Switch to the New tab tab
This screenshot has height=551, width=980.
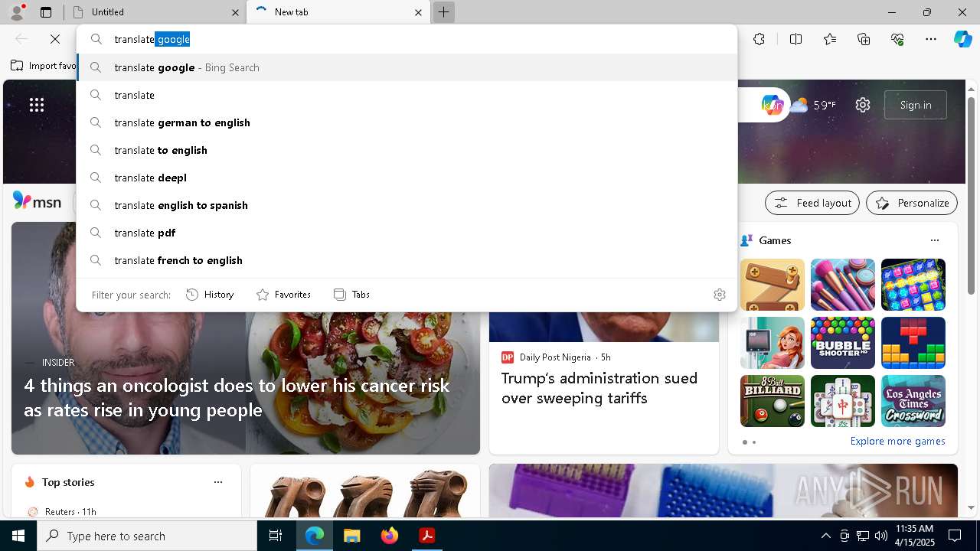pos(338,12)
